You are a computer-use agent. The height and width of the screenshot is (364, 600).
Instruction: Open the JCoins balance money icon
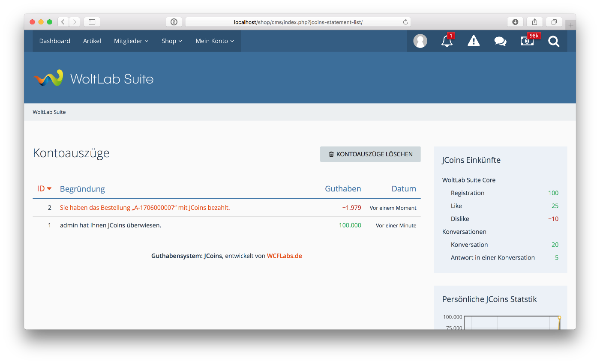(527, 41)
